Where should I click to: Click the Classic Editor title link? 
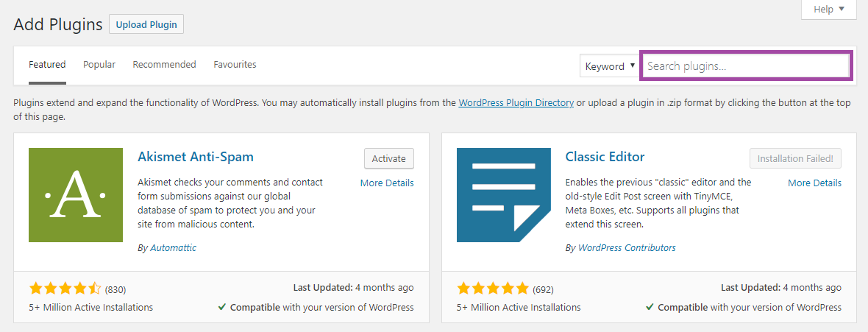(x=605, y=157)
